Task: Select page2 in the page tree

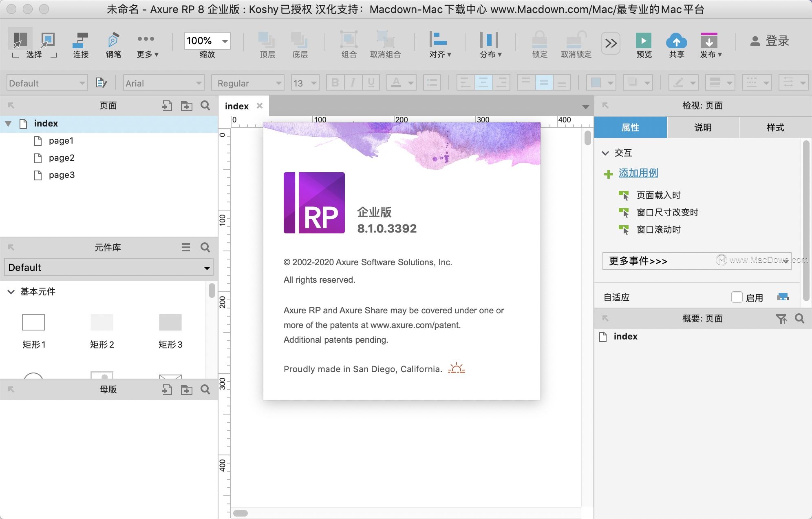Action: (62, 158)
